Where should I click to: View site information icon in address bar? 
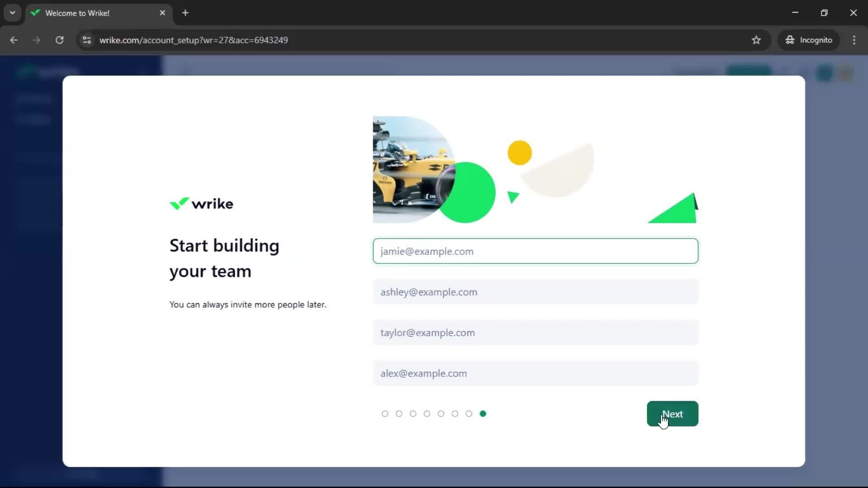[x=87, y=40]
